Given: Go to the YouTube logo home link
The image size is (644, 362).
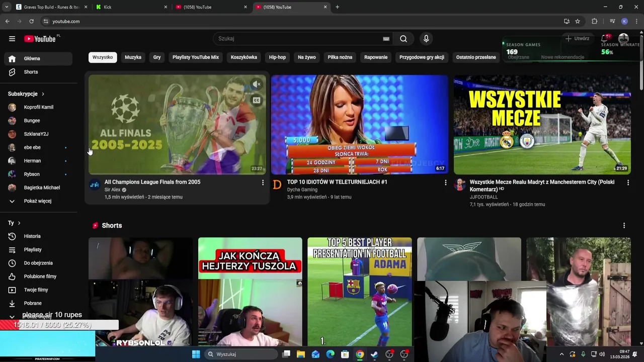Looking at the screenshot, I should [40, 39].
